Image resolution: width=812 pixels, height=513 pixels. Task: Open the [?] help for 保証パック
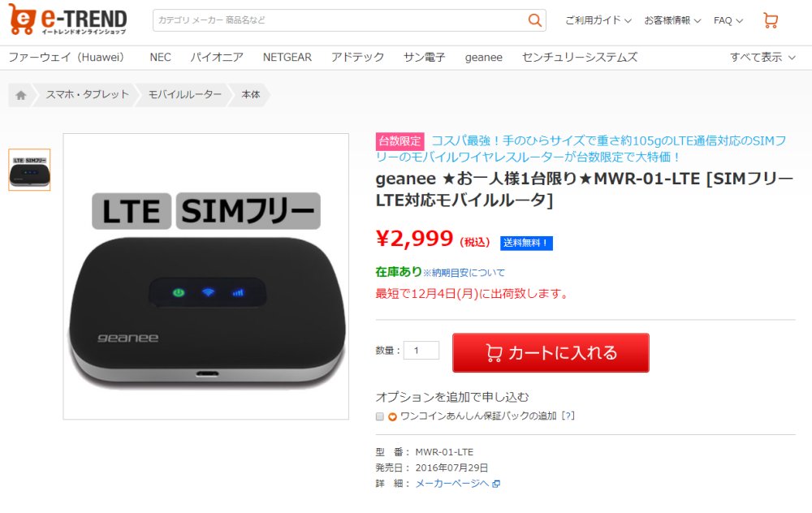(x=568, y=416)
